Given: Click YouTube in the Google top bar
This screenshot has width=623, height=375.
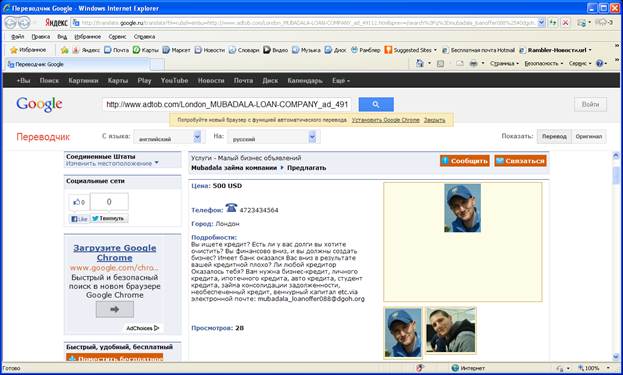Looking at the screenshot, I should (x=174, y=81).
